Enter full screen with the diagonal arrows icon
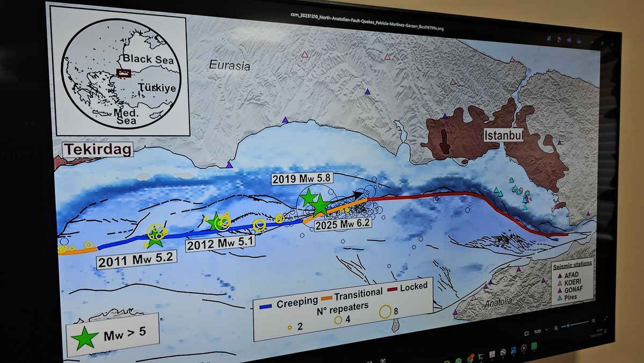The width and height of the screenshot is (644, 363). tap(605, 318)
